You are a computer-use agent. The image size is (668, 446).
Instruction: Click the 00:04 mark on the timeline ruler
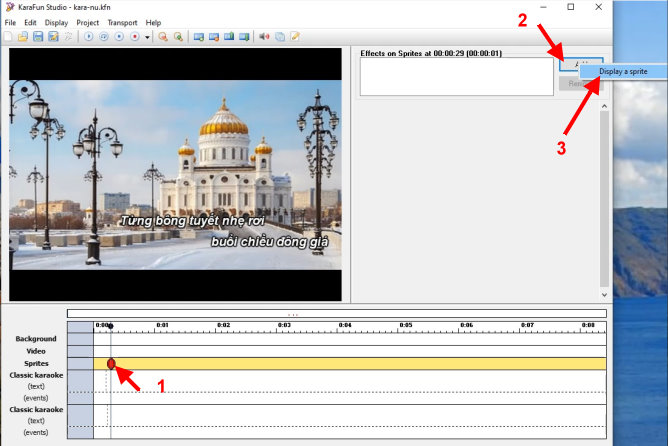345,326
